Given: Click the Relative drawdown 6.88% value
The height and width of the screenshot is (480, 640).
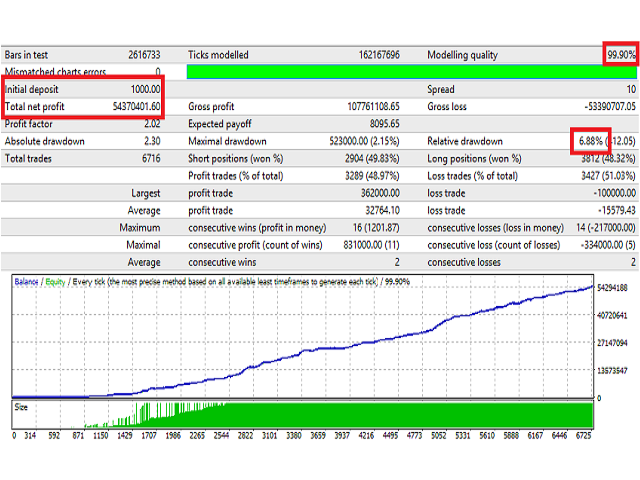Looking at the screenshot, I should [x=591, y=141].
